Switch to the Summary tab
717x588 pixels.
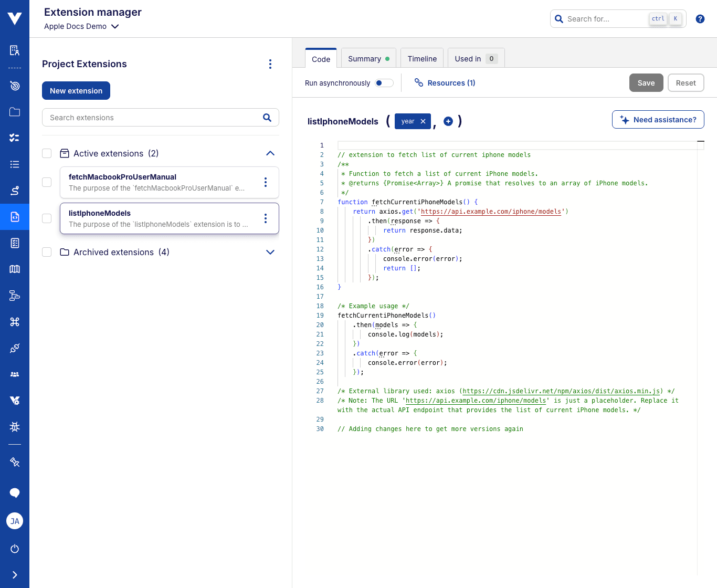pyautogui.click(x=368, y=58)
